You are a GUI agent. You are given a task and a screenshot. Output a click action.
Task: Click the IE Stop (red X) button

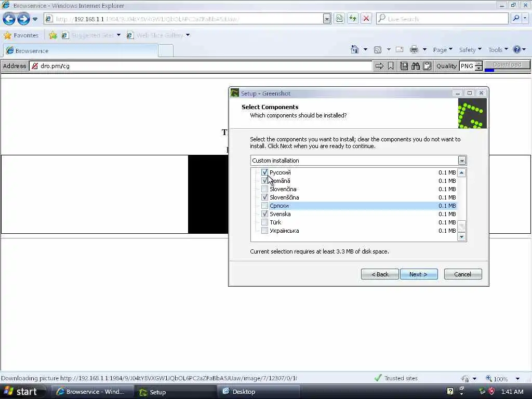pos(366,19)
